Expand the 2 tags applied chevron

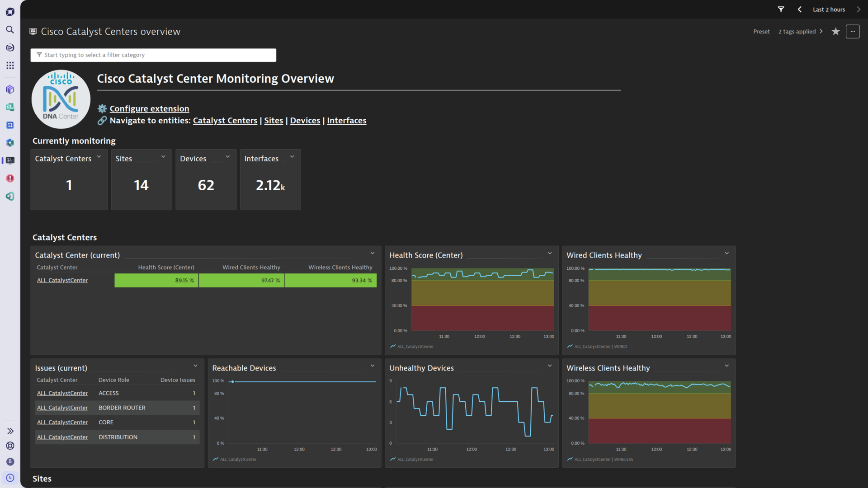821,31
